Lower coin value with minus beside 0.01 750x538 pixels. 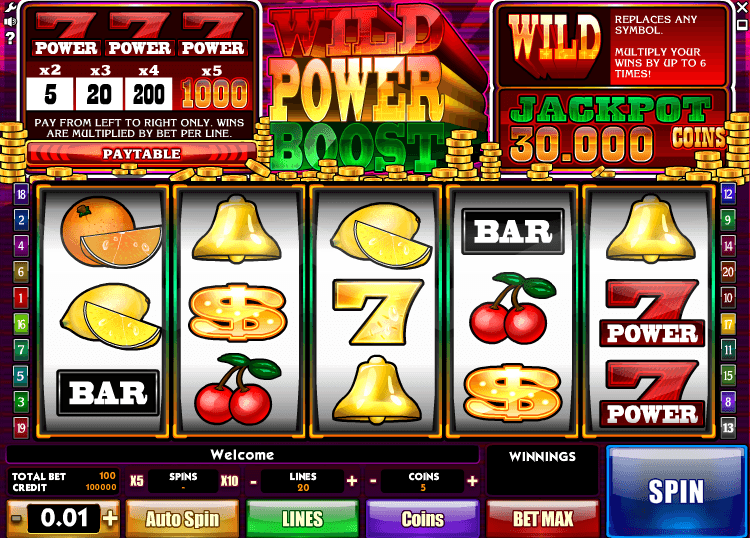[x=16, y=518]
